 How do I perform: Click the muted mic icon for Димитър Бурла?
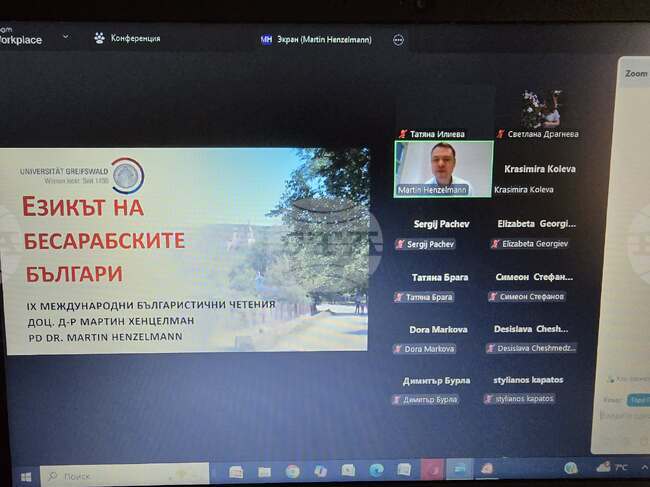coord(397,400)
